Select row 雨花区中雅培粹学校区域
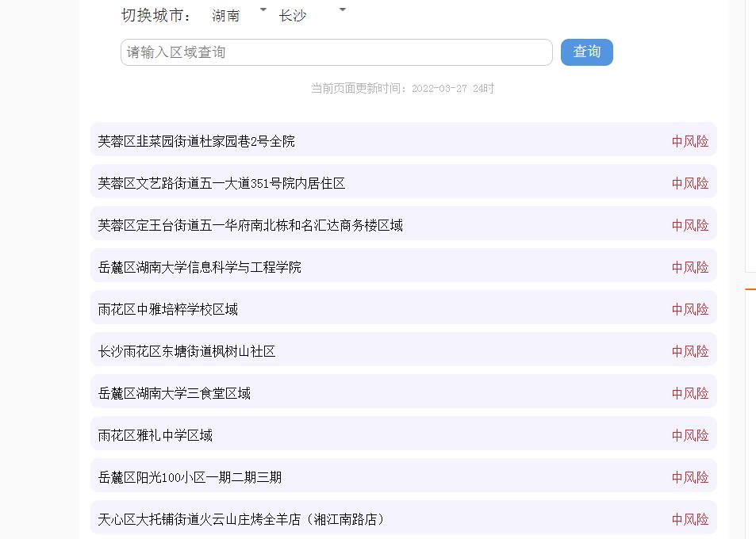This screenshot has width=756, height=539. point(404,308)
